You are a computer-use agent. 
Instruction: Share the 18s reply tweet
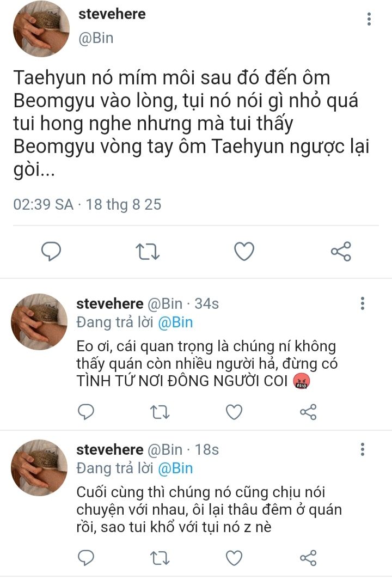pos(308,558)
